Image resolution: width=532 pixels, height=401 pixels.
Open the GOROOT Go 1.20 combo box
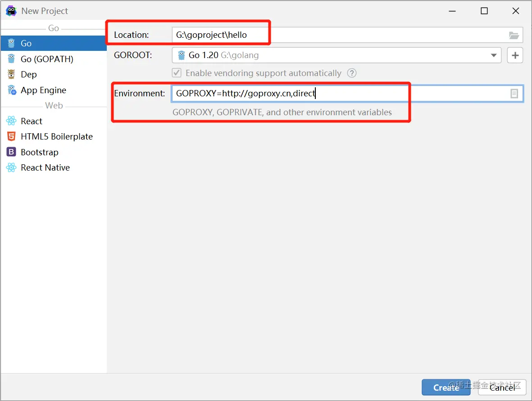click(336, 55)
